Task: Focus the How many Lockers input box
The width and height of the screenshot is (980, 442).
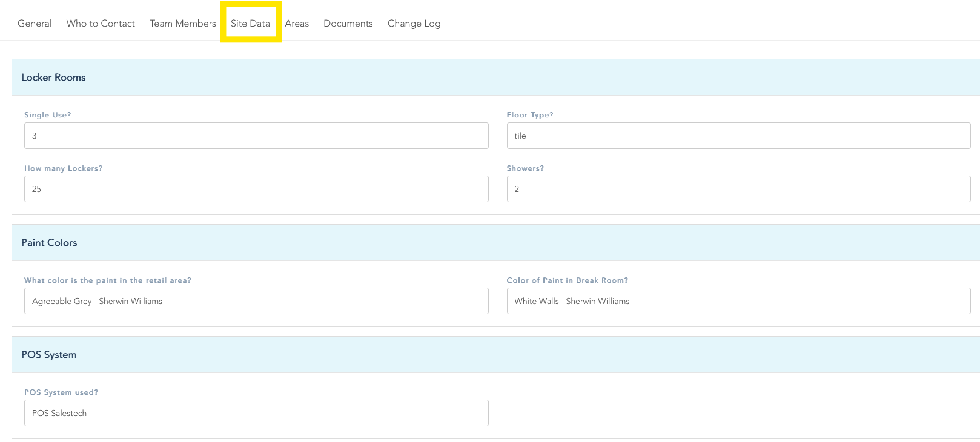Action: pyautogui.click(x=256, y=189)
